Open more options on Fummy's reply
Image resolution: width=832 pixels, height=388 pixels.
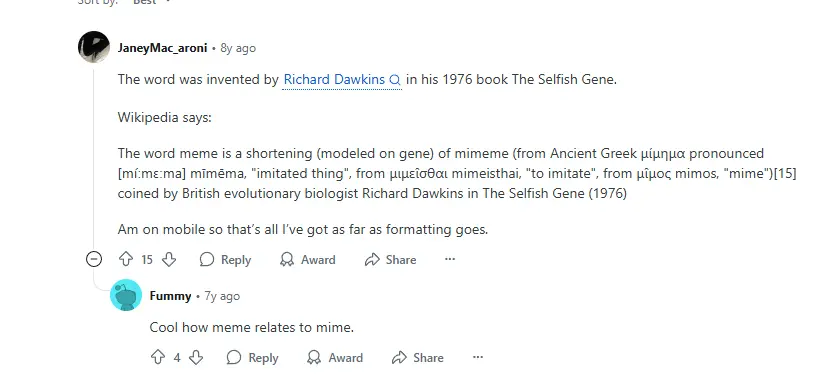(x=478, y=357)
